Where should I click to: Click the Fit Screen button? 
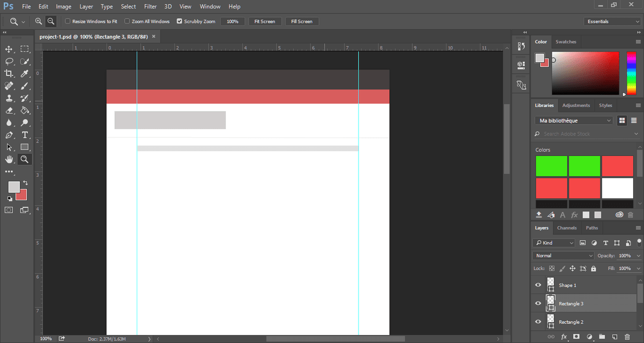pos(265,21)
